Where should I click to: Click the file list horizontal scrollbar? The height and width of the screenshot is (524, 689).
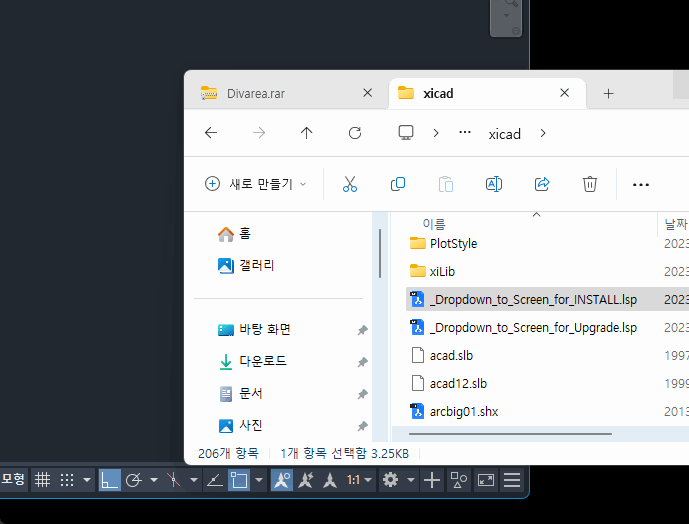510,434
